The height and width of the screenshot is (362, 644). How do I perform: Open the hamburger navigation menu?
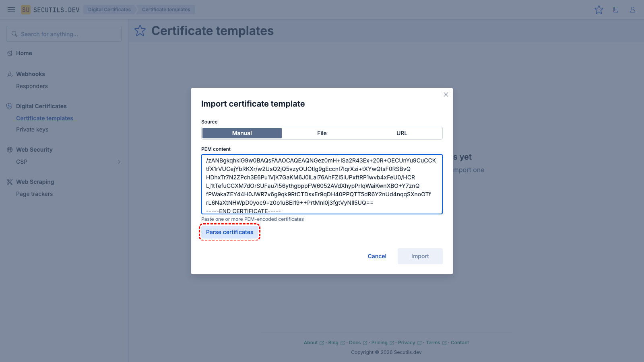(11, 10)
